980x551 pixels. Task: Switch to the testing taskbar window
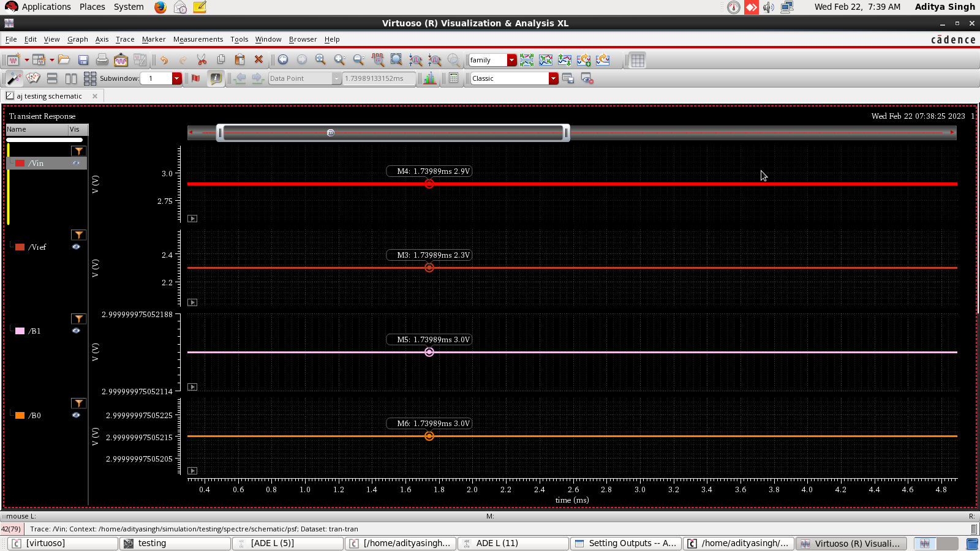[x=175, y=543]
